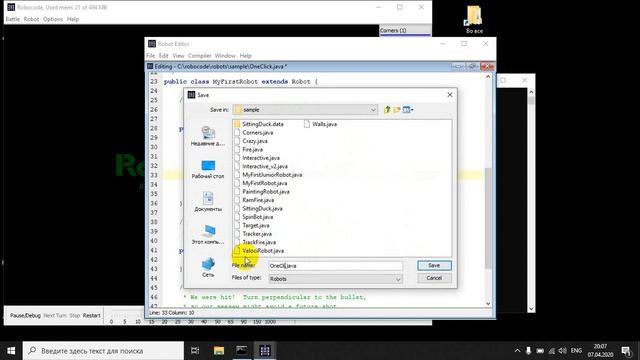Open Help menu in Robot Editor
This screenshot has height=360, width=640.
(245, 56)
